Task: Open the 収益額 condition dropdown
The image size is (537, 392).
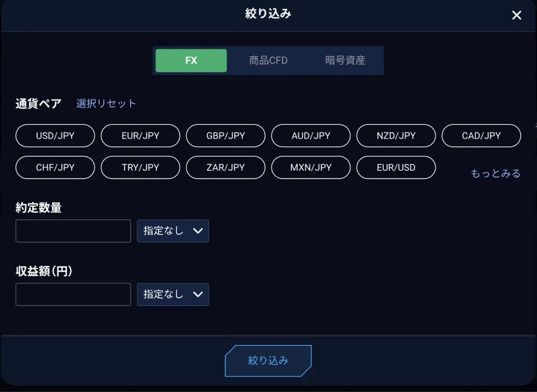Action: (x=173, y=294)
